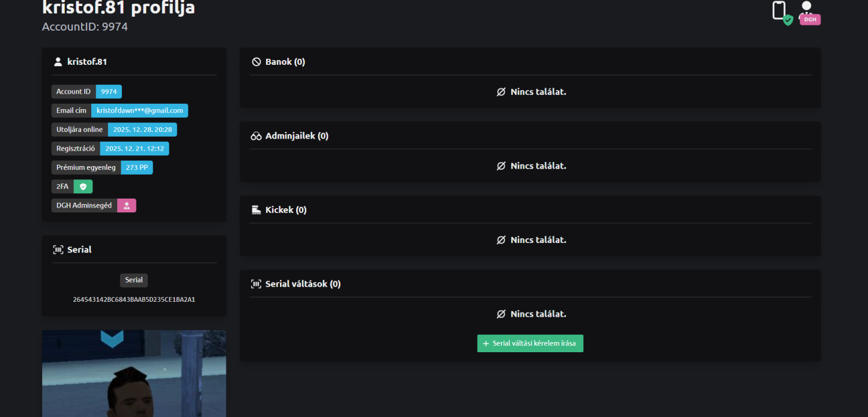Click the gray Serial label button

pyautogui.click(x=134, y=280)
